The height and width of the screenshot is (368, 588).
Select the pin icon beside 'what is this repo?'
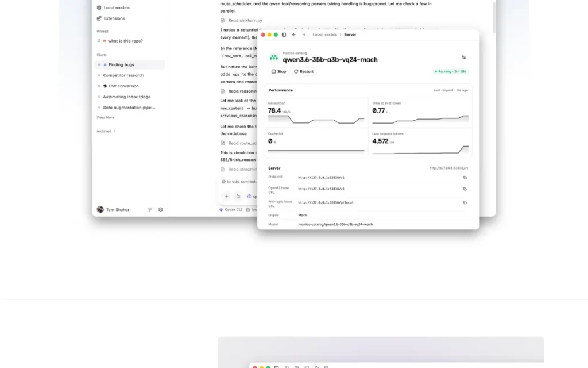[x=99, y=41]
